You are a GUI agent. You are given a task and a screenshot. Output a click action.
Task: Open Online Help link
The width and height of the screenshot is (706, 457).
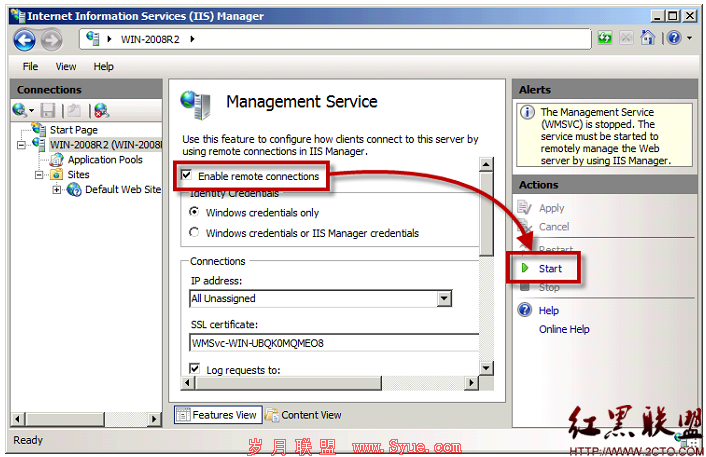pyautogui.click(x=564, y=330)
